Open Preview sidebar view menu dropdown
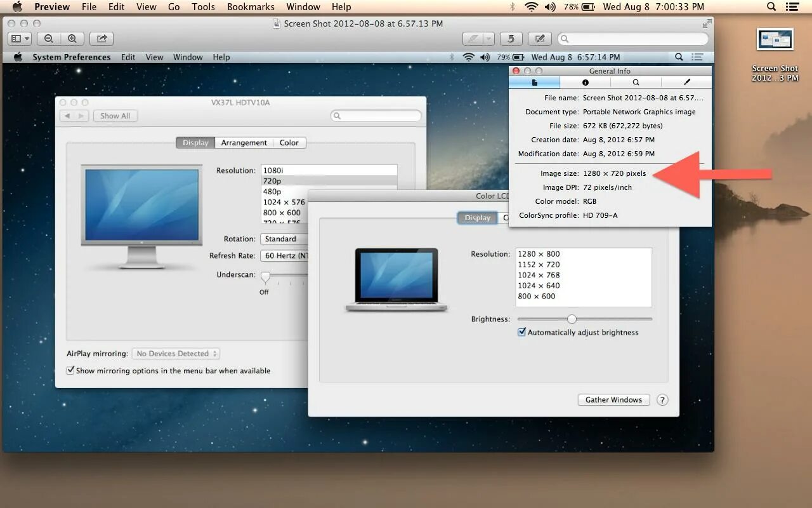The image size is (812, 508). pos(20,39)
